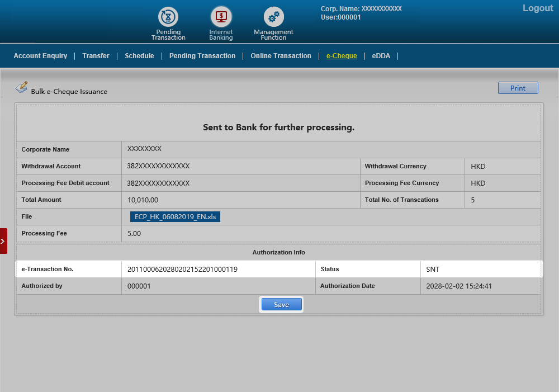Click the Save button
The height and width of the screenshot is (392, 559).
pos(282,305)
